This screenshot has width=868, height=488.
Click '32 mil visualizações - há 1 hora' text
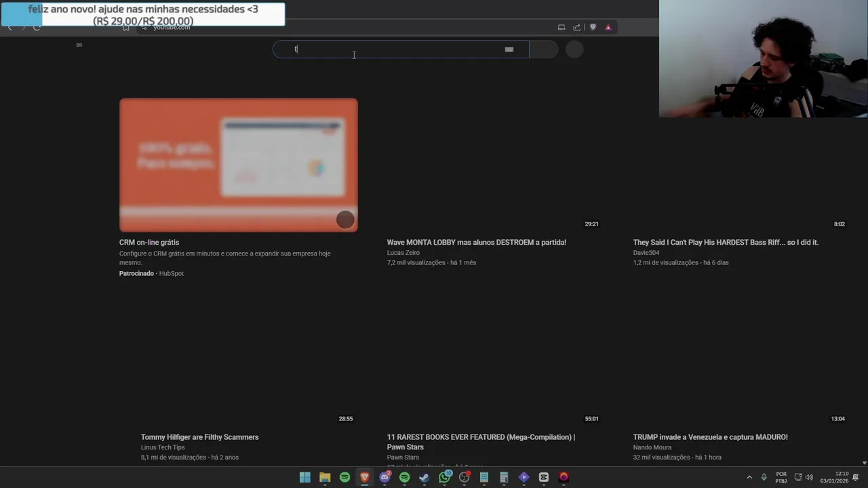(x=677, y=457)
